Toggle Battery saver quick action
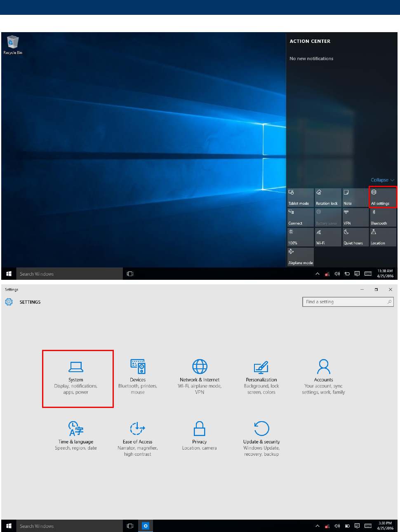 click(x=328, y=217)
